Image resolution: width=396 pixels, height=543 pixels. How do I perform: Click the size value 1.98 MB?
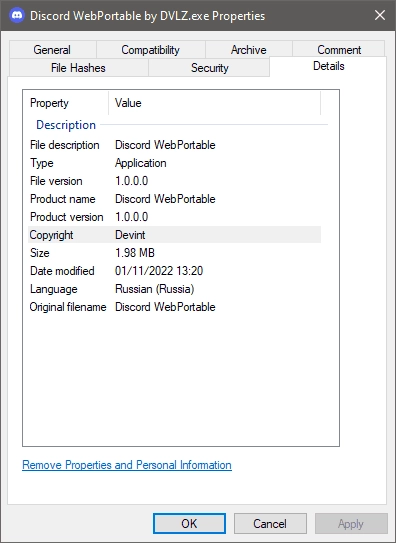pos(135,253)
